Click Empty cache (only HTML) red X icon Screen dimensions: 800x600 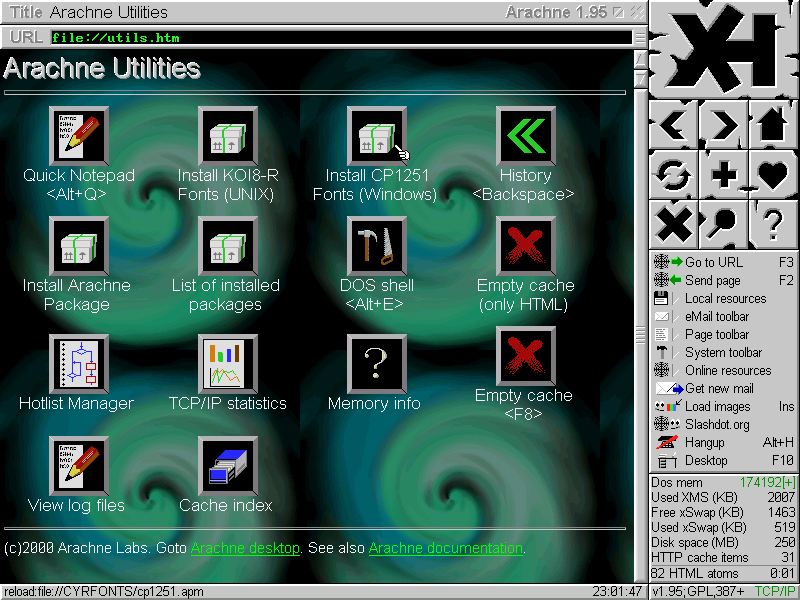click(526, 246)
